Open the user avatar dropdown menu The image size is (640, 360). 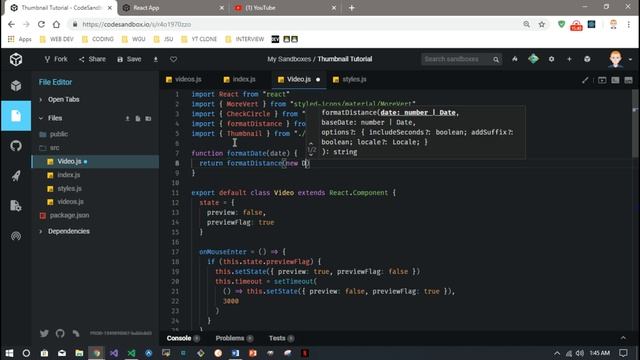[620, 60]
